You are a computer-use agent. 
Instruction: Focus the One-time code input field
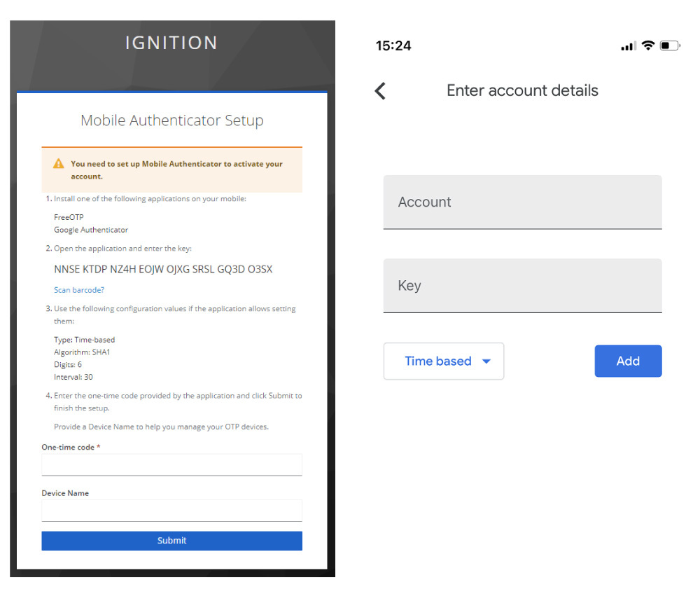click(171, 464)
